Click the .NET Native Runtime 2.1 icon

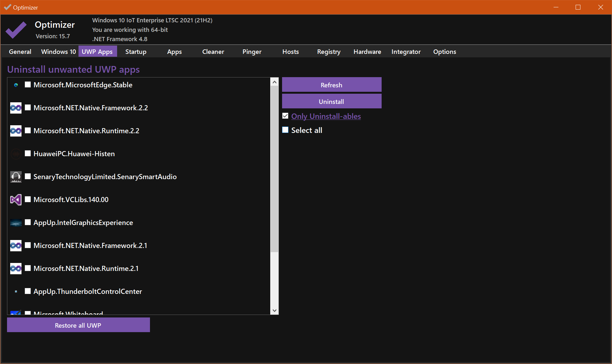(16, 269)
